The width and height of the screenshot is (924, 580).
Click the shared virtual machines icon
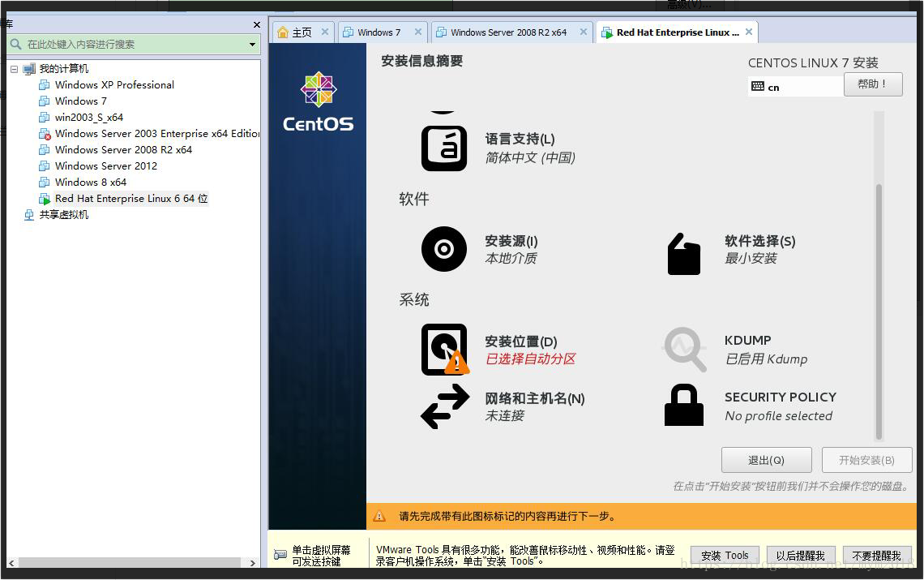click(29, 215)
